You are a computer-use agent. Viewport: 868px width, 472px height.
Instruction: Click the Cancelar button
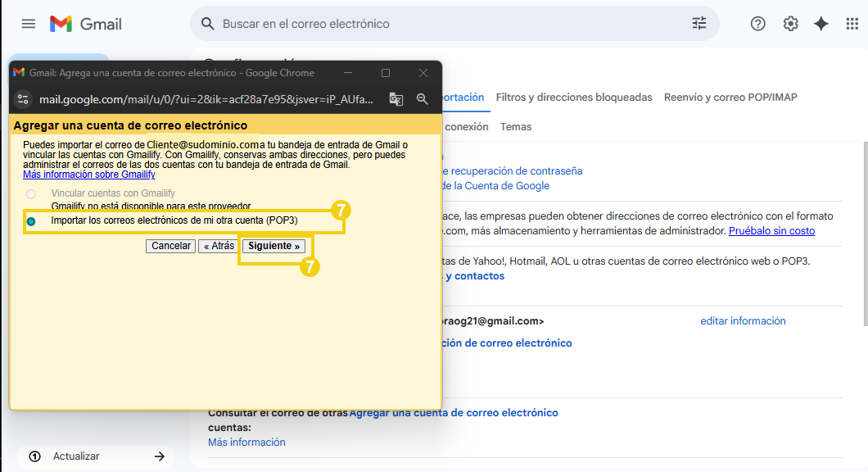point(170,246)
